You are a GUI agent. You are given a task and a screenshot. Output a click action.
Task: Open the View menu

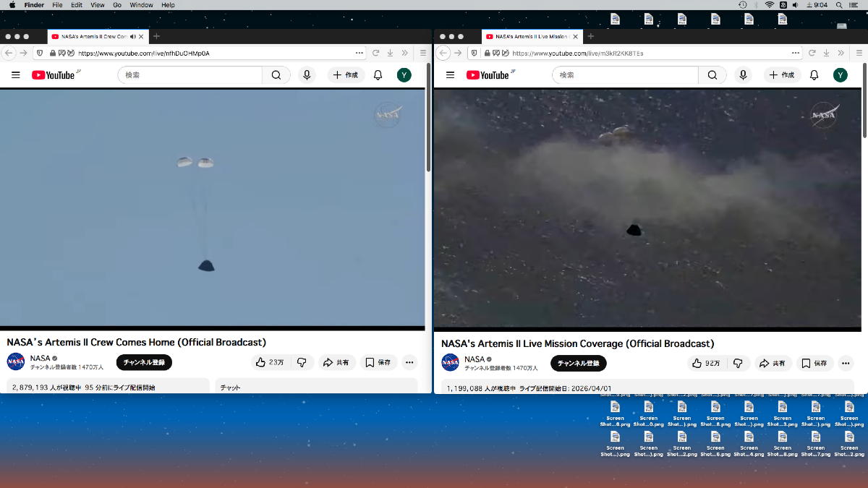[97, 5]
